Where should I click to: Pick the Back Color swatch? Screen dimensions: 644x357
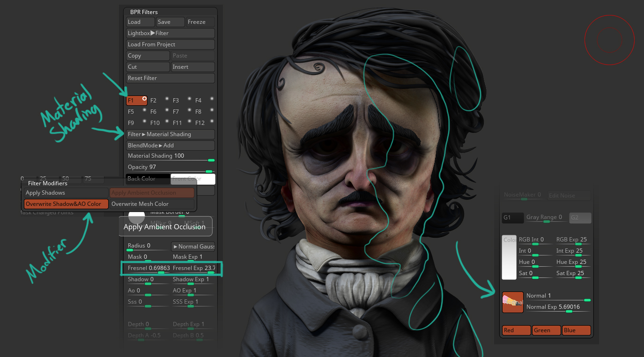coord(148,179)
